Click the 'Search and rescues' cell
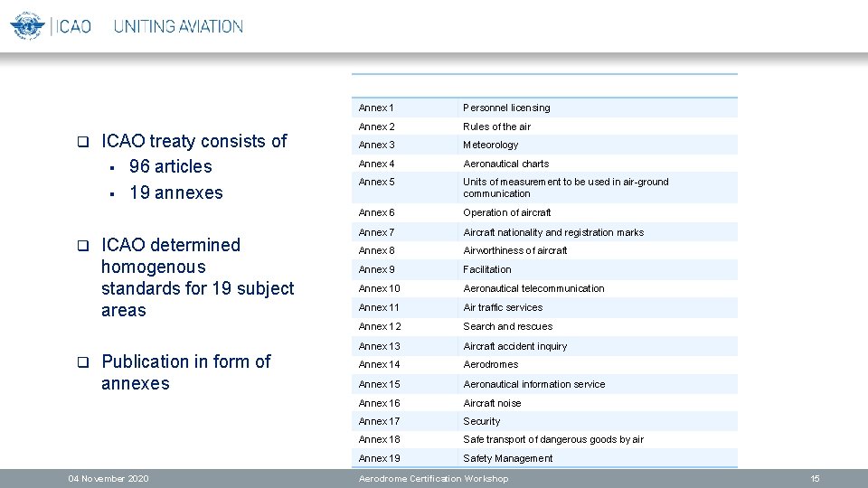 click(598, 326)
